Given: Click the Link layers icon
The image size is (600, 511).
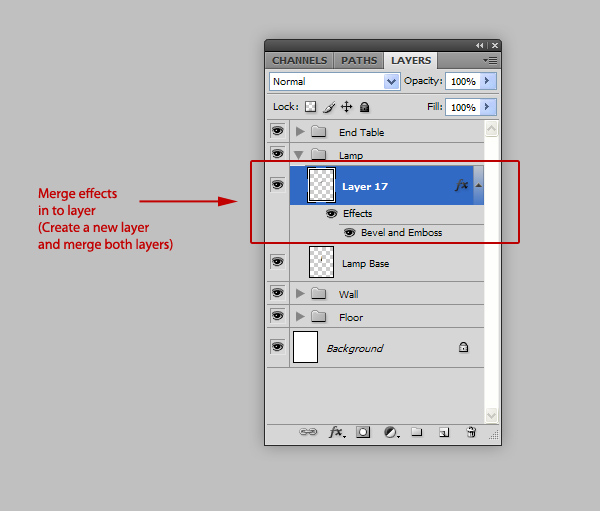Looking at the screenshot, I should click(309, 432).
